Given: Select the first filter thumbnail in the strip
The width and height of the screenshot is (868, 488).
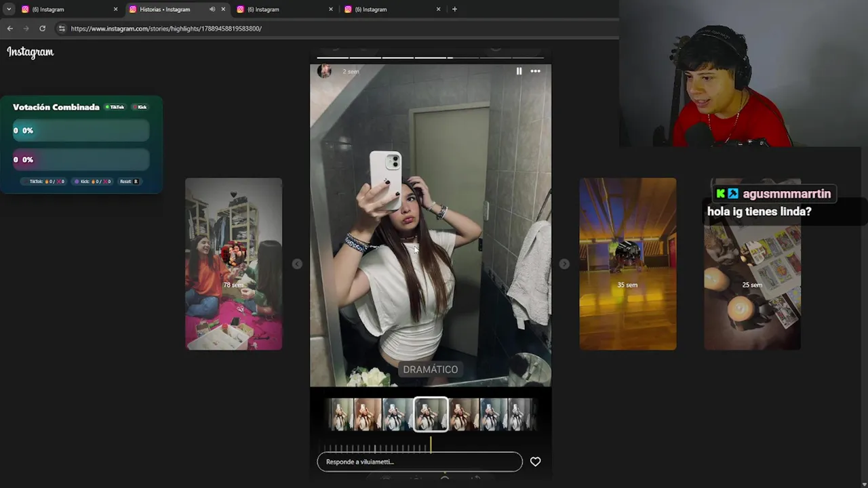Looking at the screenshot, I should point(341,414).
